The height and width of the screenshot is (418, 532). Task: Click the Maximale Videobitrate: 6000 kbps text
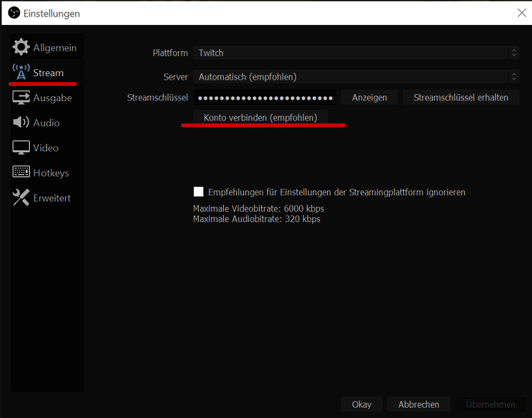(258, 208)
